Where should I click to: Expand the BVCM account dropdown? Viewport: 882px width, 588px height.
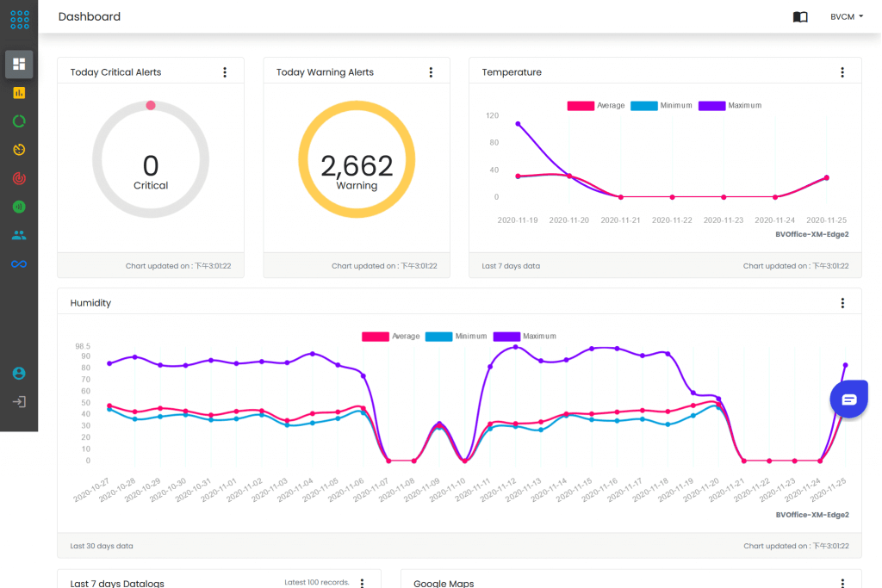[x=847, y=17]
